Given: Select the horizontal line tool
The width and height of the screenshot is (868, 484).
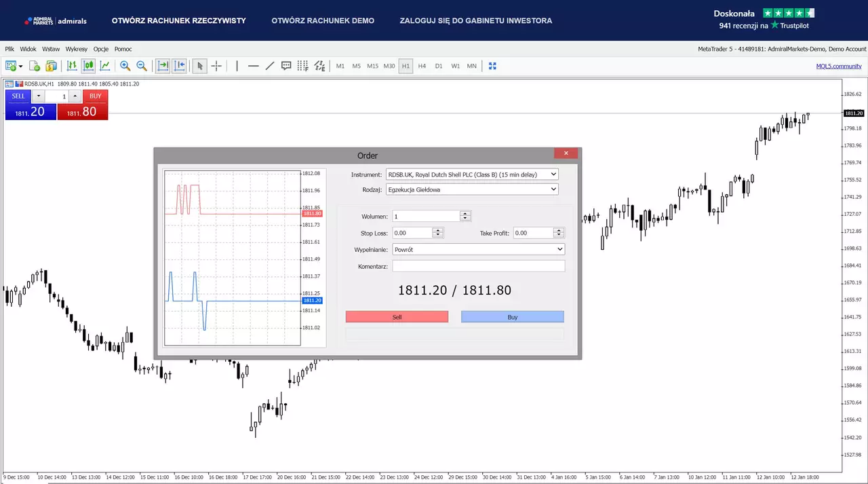Looking at the screenshot, I should pyautogui.click(x=253, y=66).
